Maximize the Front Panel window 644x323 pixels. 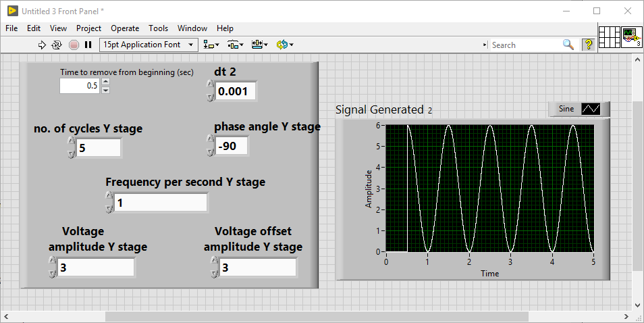(597, 11)
